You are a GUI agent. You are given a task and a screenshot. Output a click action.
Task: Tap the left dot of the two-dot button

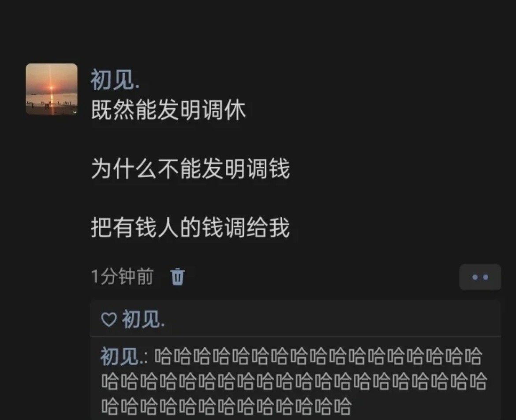(x=475, y=277)
